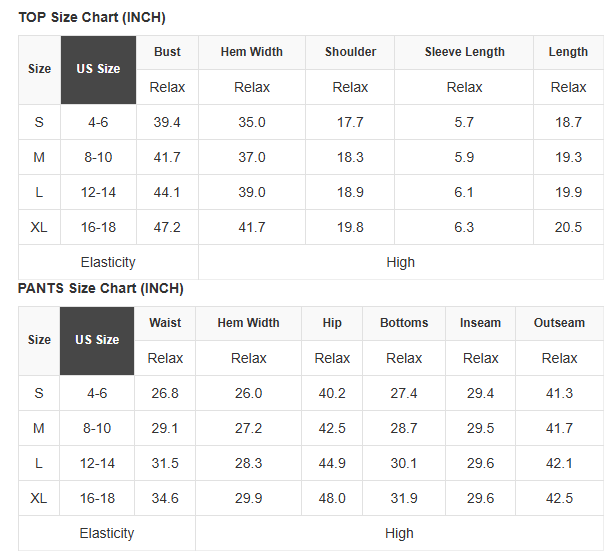
Task: Click the 47.2 bust value for XL
Action: point(167,228)
